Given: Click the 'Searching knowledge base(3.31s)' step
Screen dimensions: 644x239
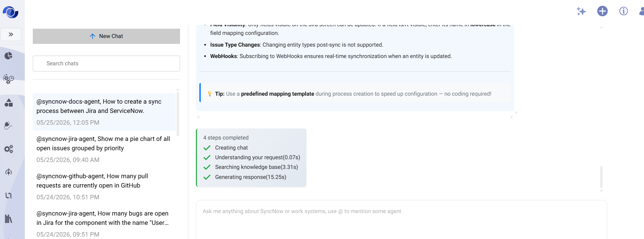Looking at the screenshot, I should (257, 167).
